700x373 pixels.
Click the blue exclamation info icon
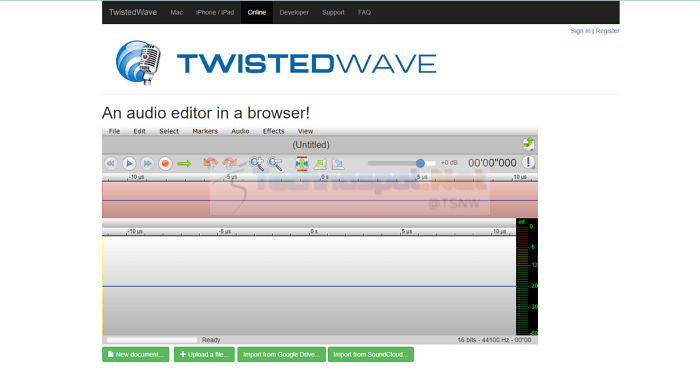pyautogui.click(x=528, y=162)
